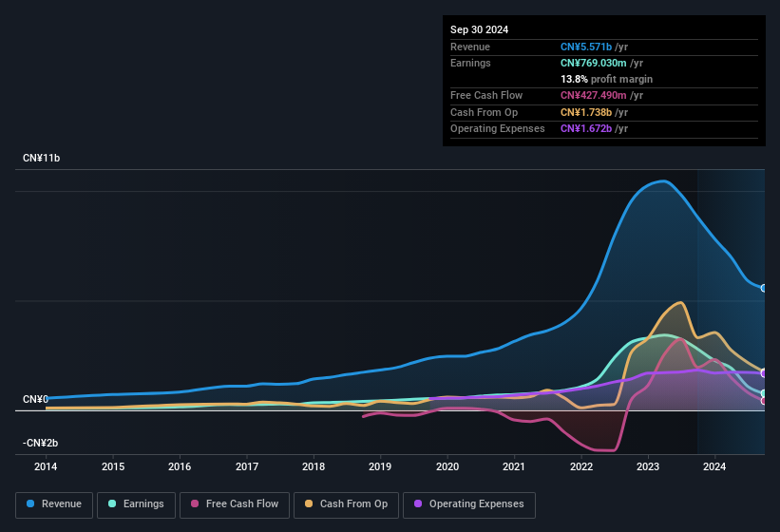Click the 13.8% profit margin text
Viewport: 780px width, 532px height.
[x=606, y=79]
